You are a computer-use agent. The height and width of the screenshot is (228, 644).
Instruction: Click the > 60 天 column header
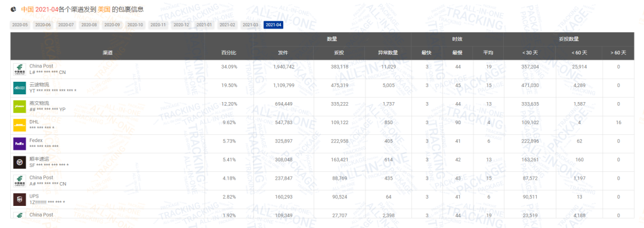click(618, 53)
